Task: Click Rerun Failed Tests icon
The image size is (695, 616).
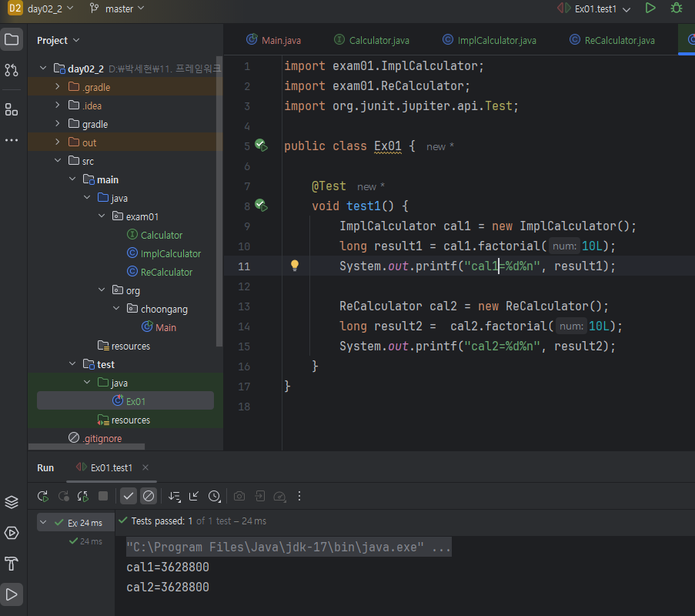Action: pos(63,497)
